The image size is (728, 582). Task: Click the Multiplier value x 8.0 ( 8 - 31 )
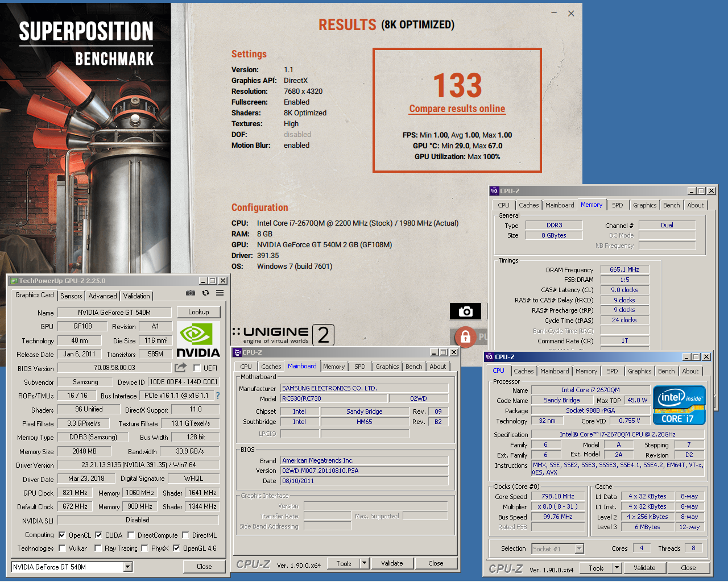(x=558, y=506)
